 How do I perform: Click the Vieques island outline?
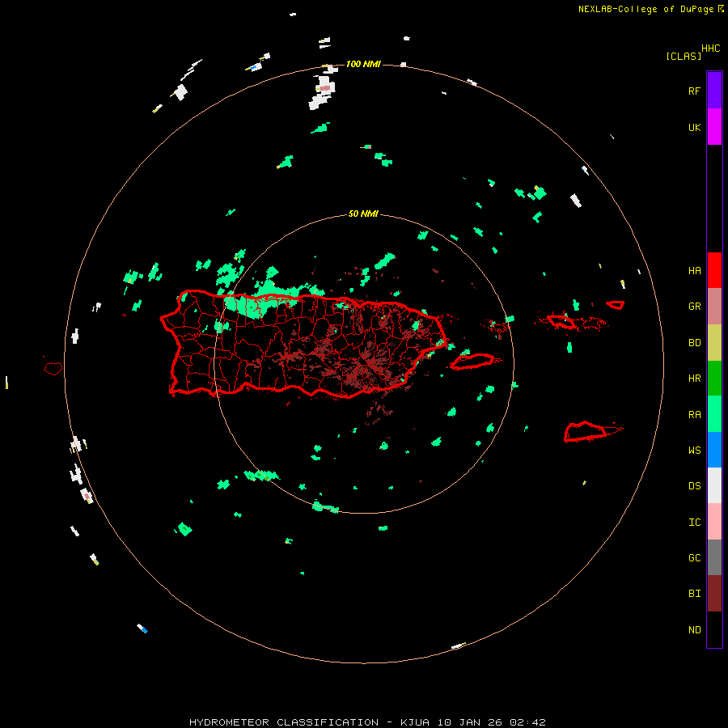(x=472, y=362)
